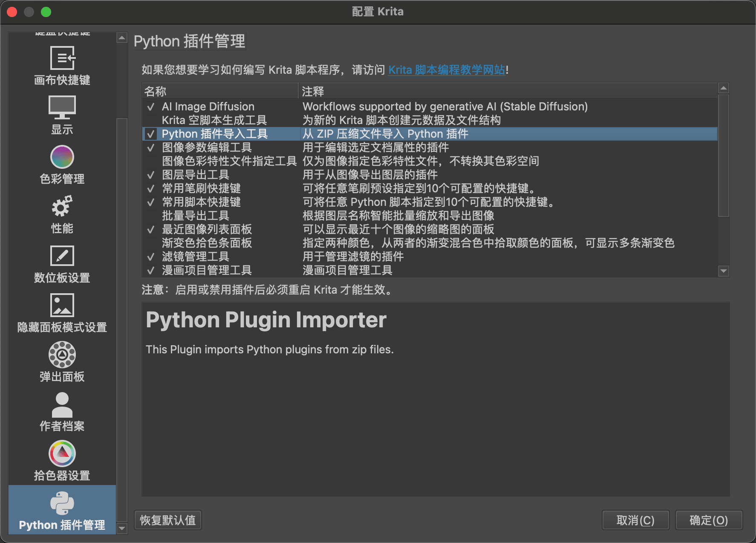Open Tablet Settings (数位板设置) icon

coord(62,256)
